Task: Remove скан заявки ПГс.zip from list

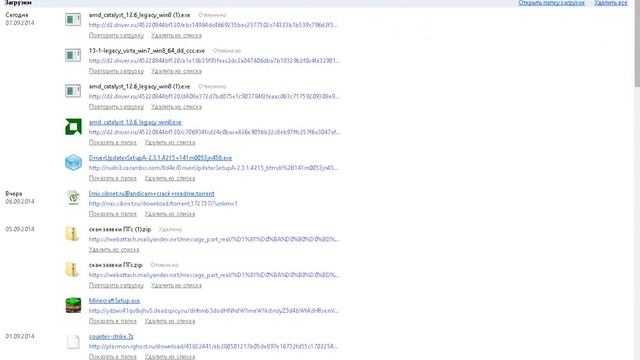Action: [176, 285]
